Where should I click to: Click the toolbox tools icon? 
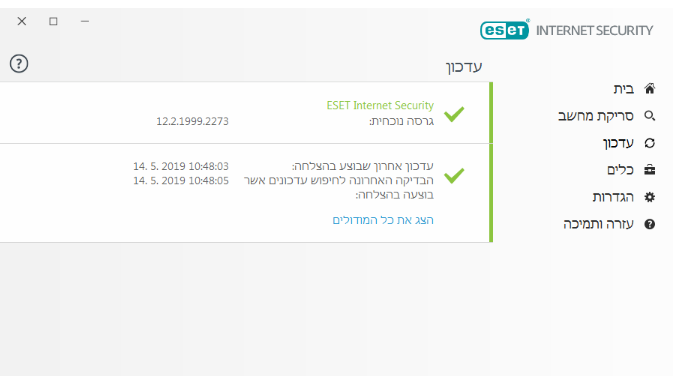650,170
